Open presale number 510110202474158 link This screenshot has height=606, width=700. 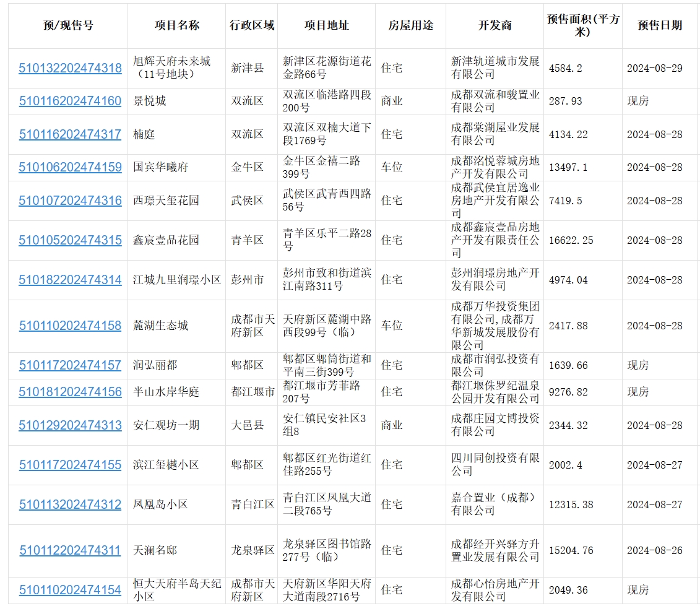[x=70, y=326]
